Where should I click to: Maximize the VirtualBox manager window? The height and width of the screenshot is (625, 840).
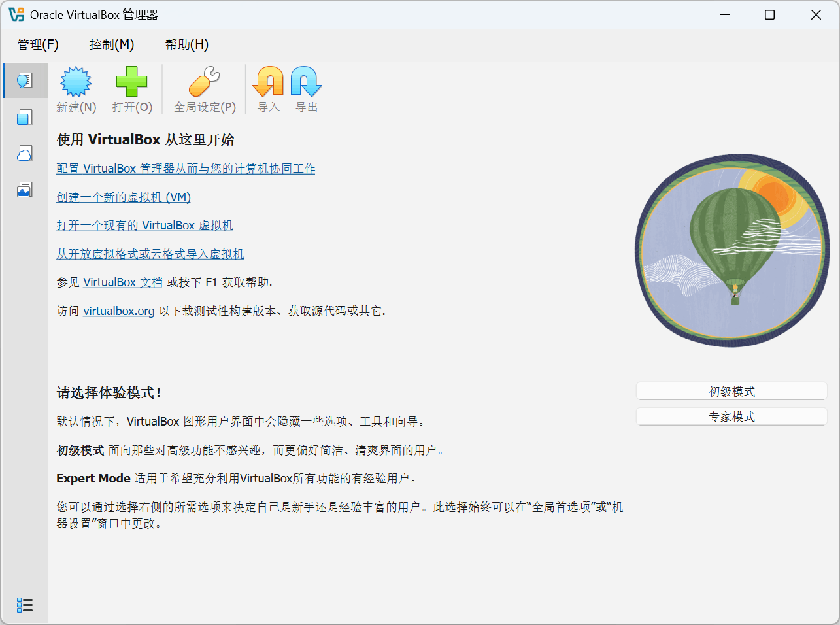(x=770, y=14)
